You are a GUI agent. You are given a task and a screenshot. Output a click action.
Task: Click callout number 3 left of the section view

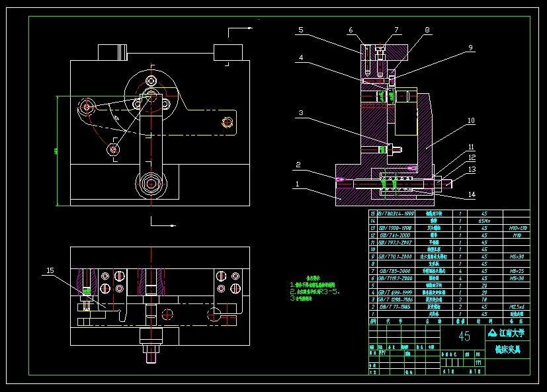click(301, 113)
